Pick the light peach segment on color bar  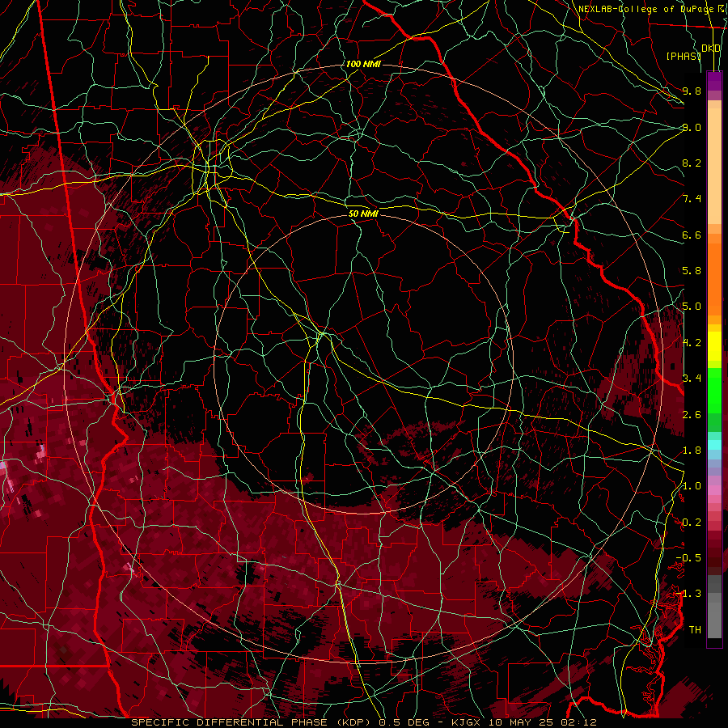coord(714,166)
